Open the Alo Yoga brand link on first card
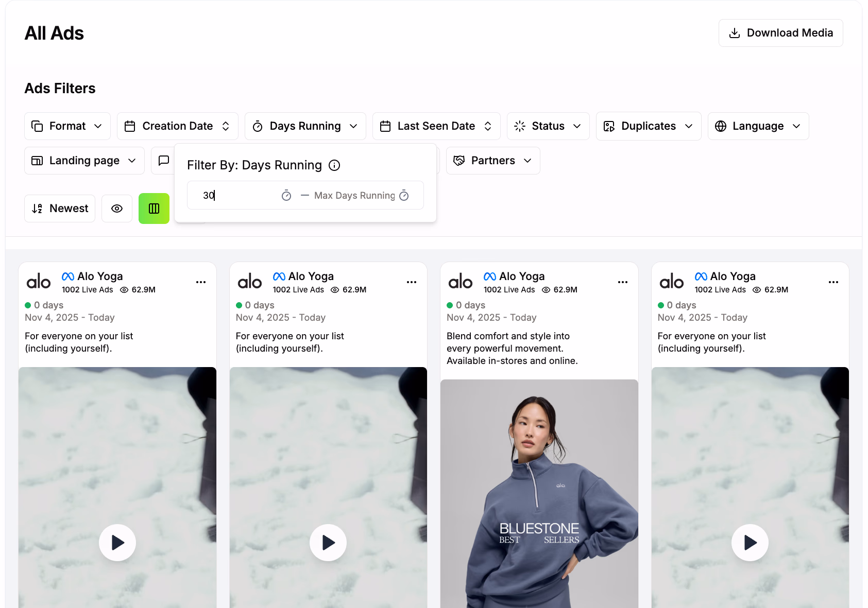This screenshot has height=608, width=868. click(x=99, y=276)
